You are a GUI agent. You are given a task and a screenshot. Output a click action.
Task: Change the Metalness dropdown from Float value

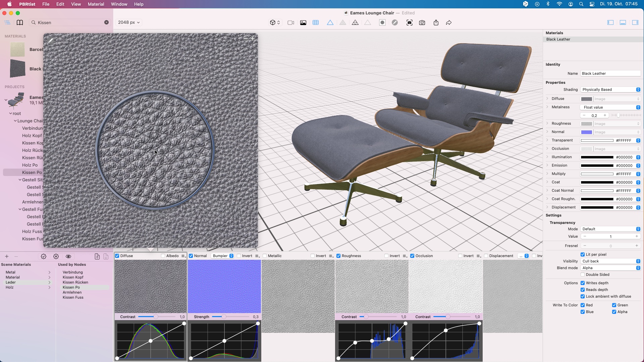610,107
